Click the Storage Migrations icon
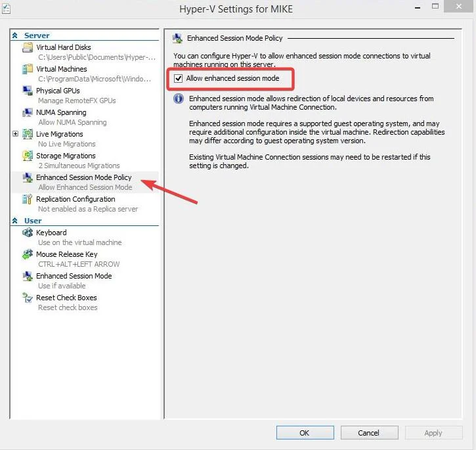This screenshot has width=476, height=450. [28, 156]
